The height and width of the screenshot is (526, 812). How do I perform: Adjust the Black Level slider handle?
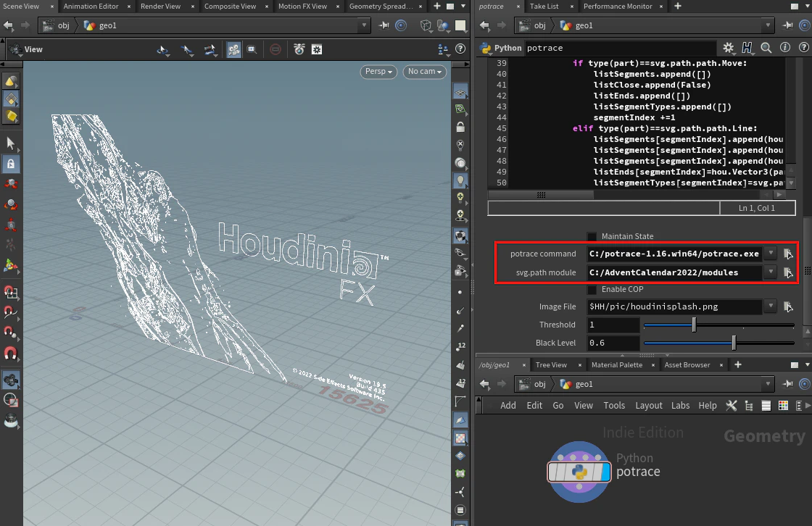pos(734,343)
